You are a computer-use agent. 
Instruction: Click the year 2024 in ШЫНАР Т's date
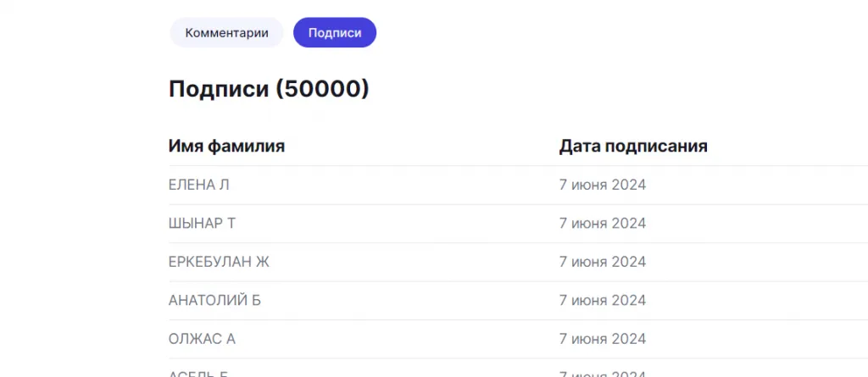(x=629, y=224)
